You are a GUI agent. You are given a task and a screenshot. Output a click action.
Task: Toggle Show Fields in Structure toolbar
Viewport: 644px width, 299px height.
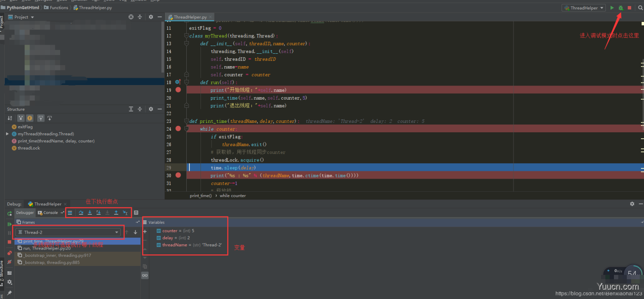[x=30, y=118]
